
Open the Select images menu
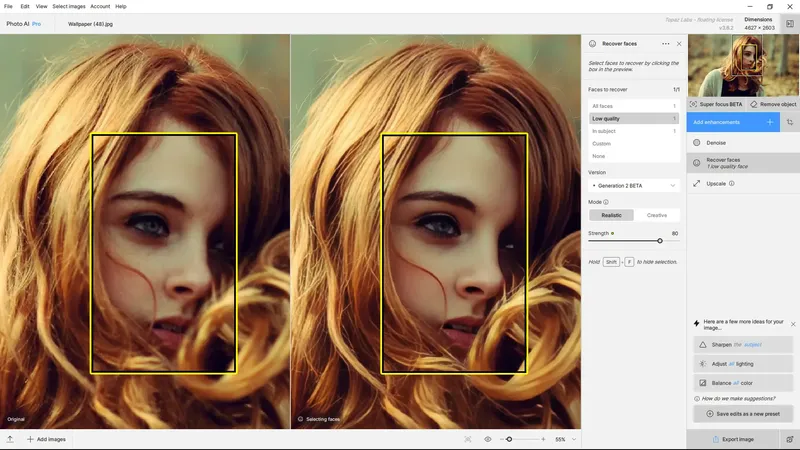[69, 7]
